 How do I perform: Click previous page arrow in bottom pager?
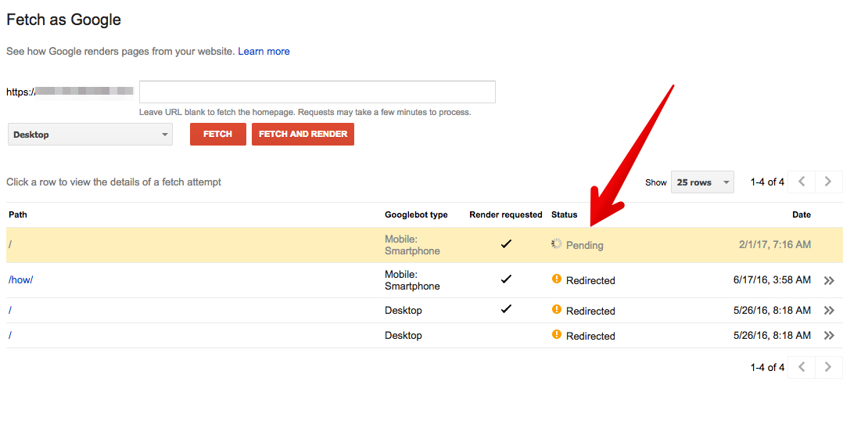[x=801, y=367]
